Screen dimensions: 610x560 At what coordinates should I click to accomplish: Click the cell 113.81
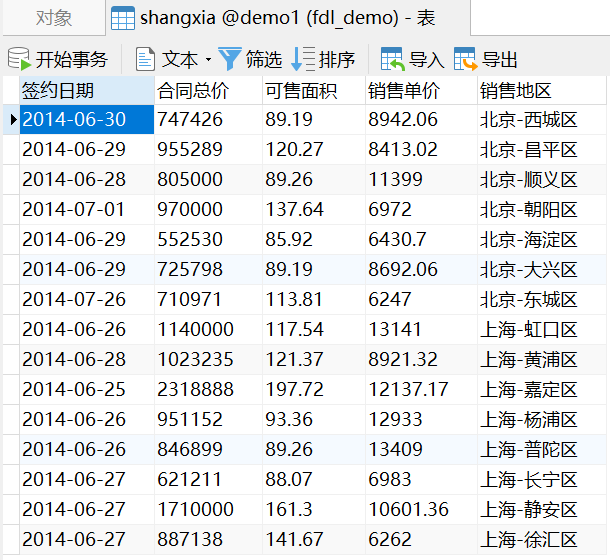point(314,299)
